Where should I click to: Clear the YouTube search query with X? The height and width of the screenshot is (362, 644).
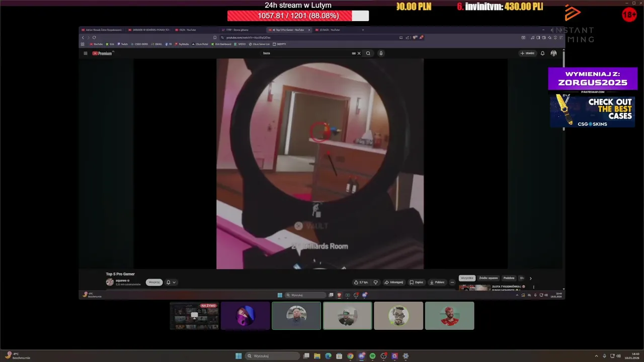[x=359, y=53]
